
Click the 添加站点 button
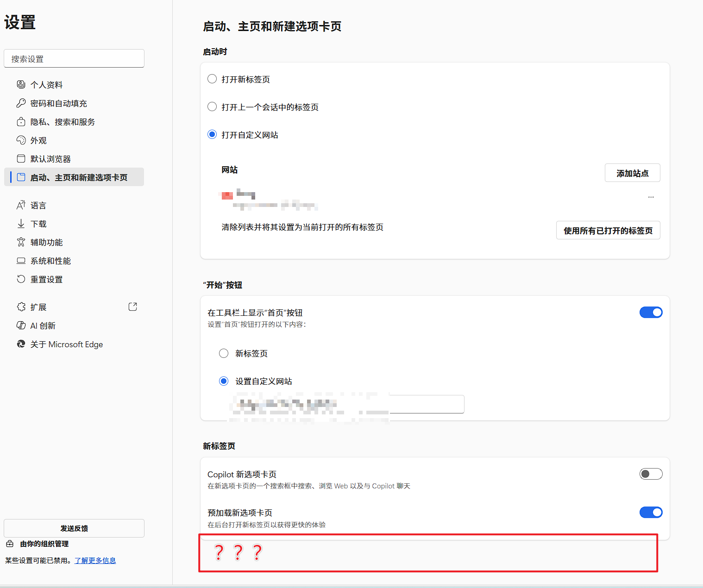click(632, 172)
